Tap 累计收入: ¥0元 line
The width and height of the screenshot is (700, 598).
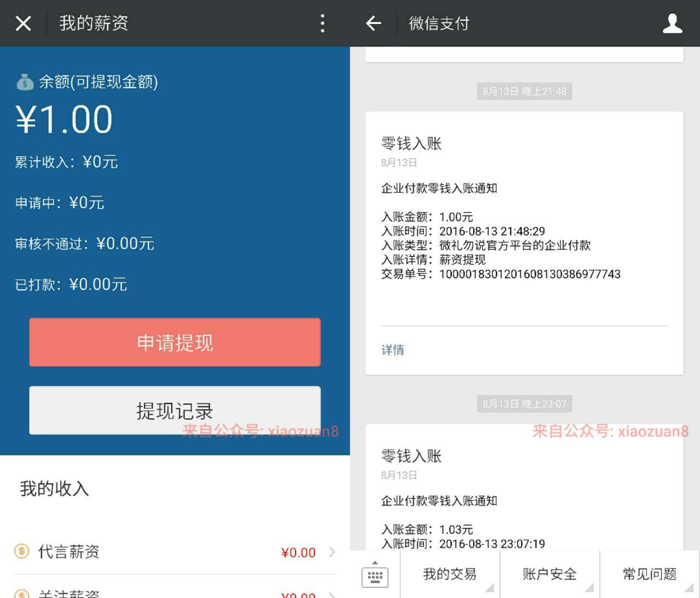(66, 162)
